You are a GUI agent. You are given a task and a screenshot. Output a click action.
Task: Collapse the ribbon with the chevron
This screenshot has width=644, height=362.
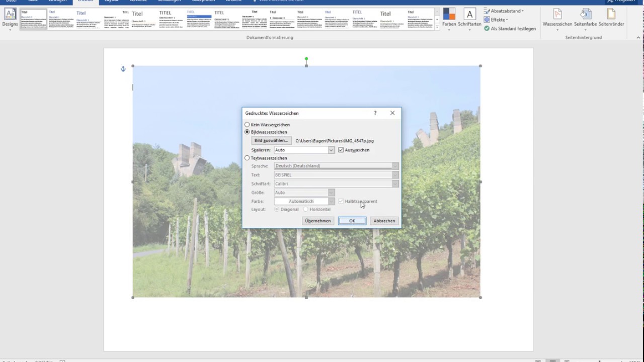pos(638,37)
